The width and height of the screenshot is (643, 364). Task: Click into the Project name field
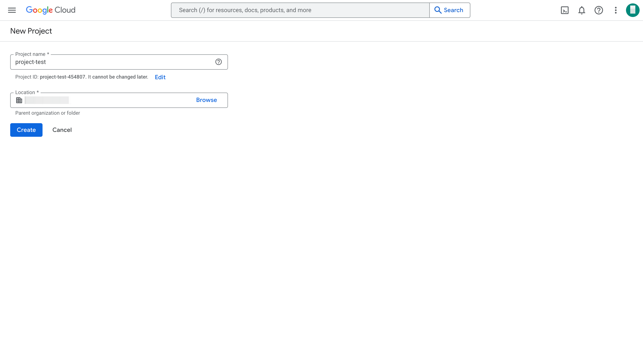point(113,62)
